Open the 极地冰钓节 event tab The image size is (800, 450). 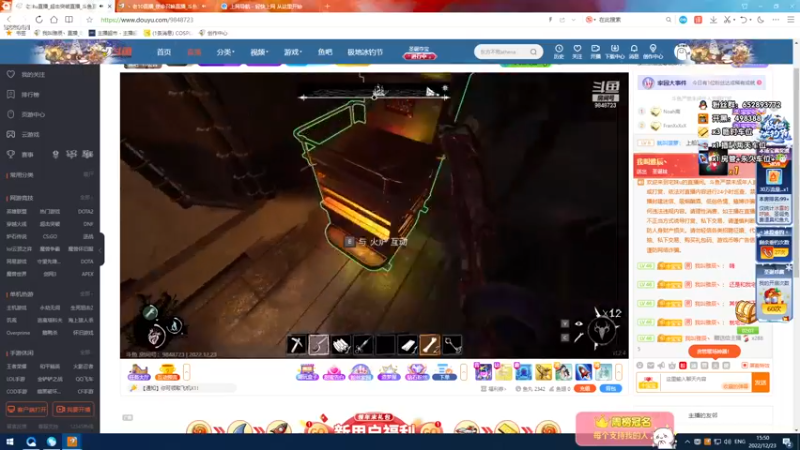(x=365, y=52)
